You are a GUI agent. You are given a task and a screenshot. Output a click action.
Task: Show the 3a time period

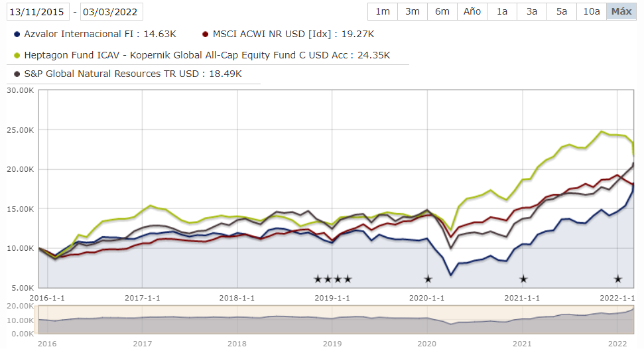tap(532, 12)
